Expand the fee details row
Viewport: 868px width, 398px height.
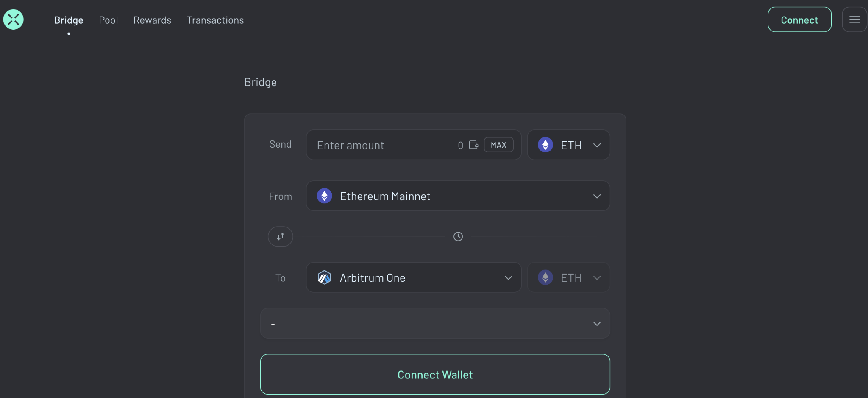pos(597,324)
